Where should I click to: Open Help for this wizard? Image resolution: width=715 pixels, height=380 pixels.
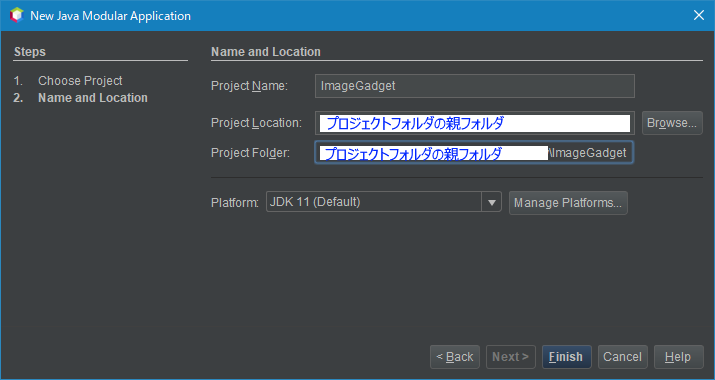click(679, 357)
